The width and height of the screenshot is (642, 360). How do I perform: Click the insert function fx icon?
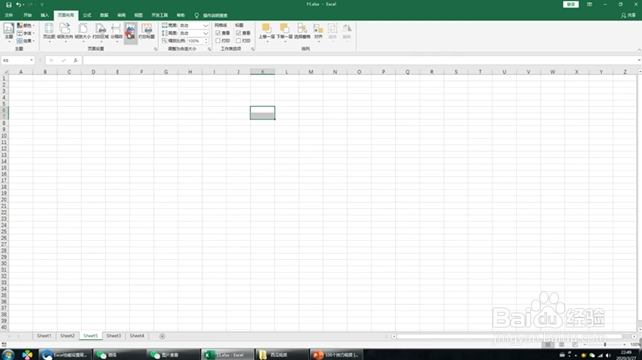click(x=76, y=60)
